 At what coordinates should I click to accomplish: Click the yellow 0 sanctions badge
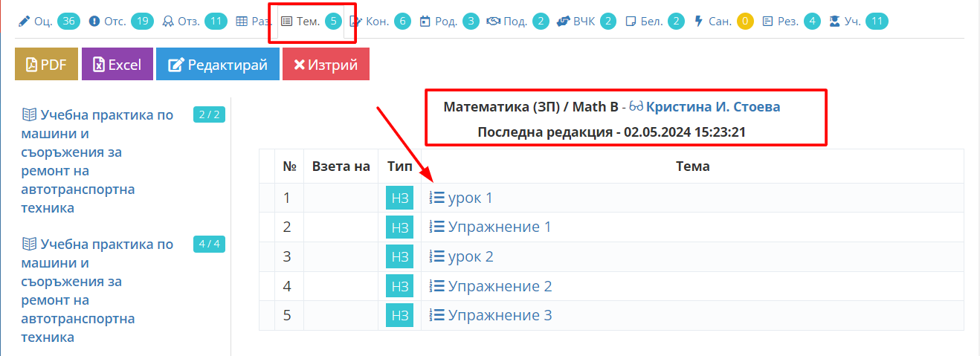click(746, 22)
